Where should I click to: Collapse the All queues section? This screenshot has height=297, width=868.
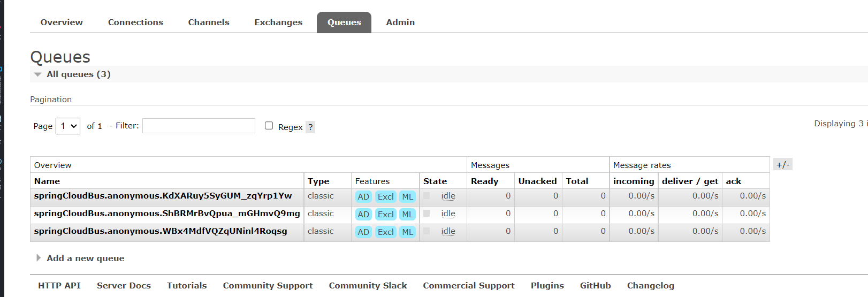pos(38,74)
